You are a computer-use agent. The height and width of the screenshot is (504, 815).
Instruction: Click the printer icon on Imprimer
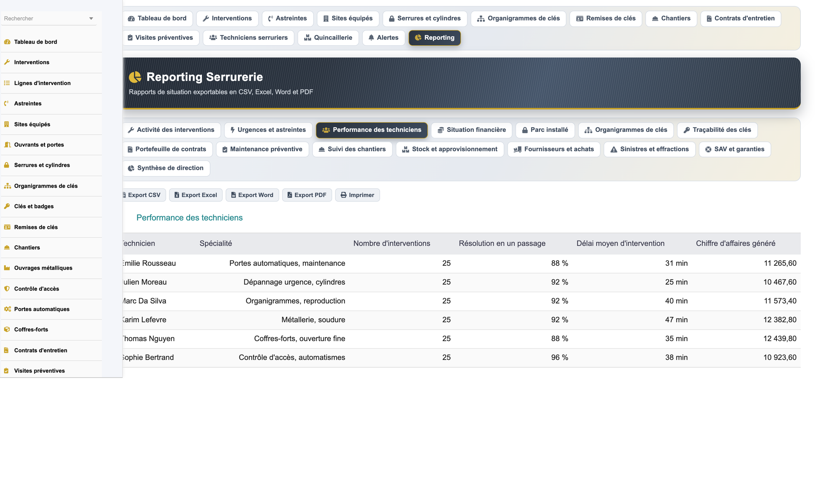[343, 195]
